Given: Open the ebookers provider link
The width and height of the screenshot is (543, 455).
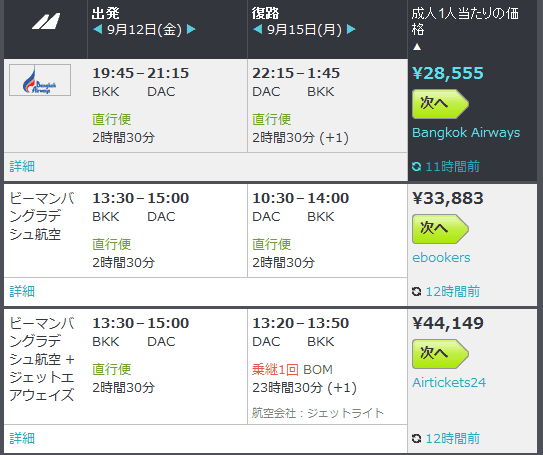Looking at the screenshot, I should click(441, 258).
